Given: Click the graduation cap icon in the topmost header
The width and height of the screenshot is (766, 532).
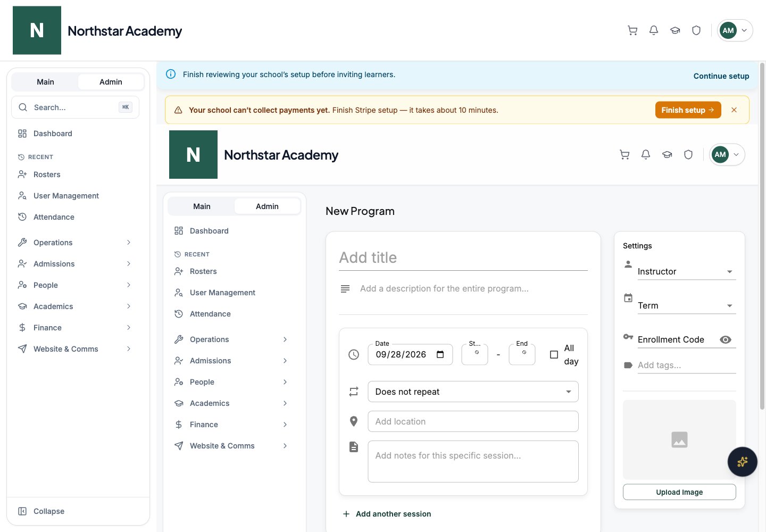Looking at the screenshot, I should tap(675, 30).
